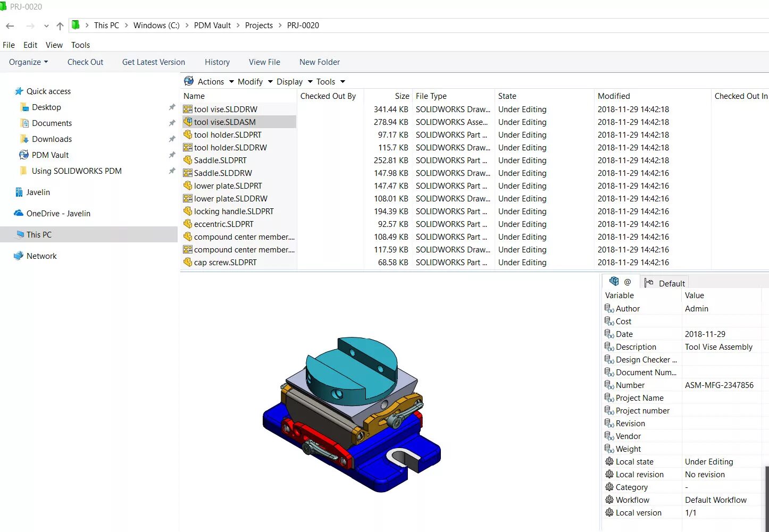Click the forward navigation arrow
The height and width of the screenshot is (532, 769).
[x=30, y=26]
